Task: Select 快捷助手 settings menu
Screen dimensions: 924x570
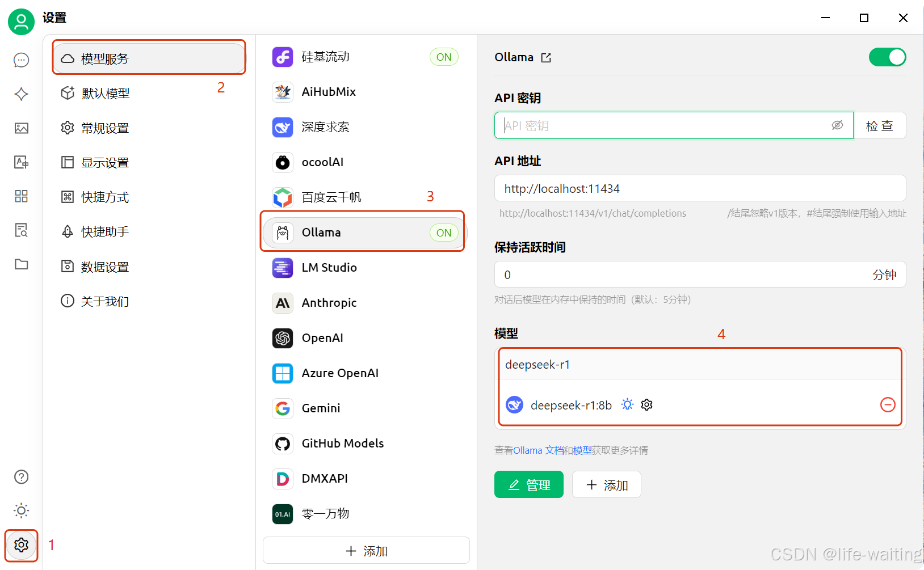Action: click(149, 232)
